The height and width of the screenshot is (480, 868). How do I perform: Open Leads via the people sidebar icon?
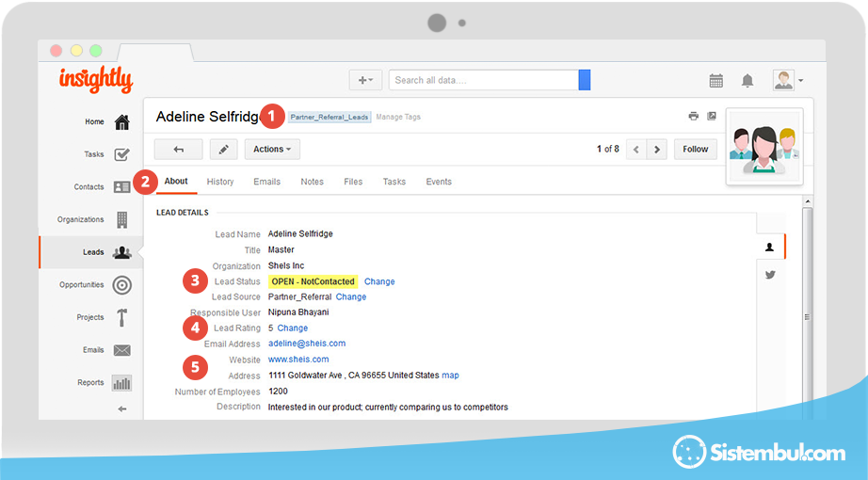tap(121, 252)
